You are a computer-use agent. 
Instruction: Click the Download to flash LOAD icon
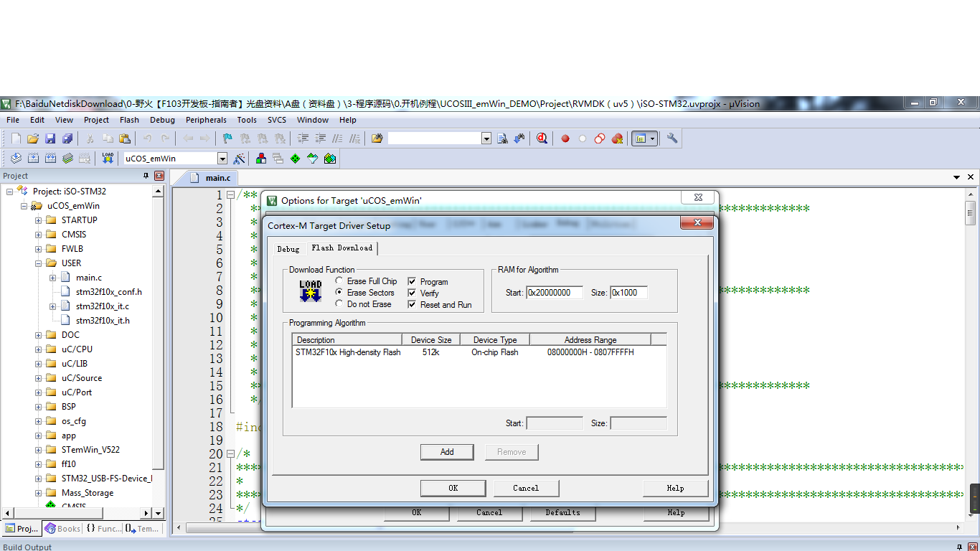click(108, 159)
